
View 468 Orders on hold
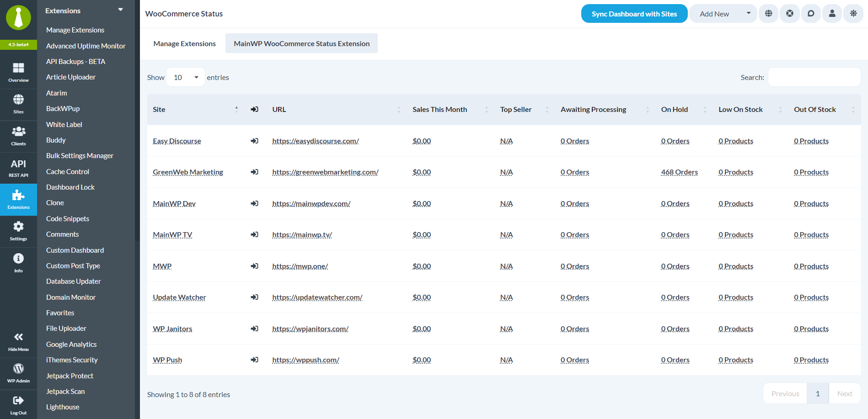(x=679, y=172)
